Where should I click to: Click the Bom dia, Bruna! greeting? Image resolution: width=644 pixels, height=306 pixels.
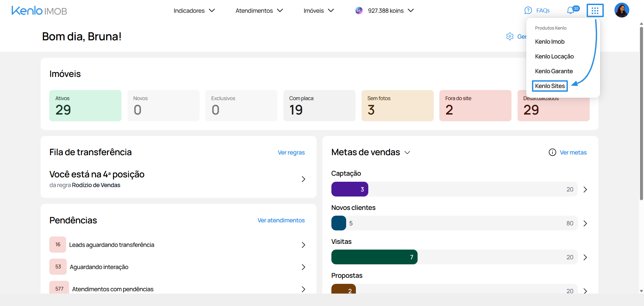[x=82, y=36]
